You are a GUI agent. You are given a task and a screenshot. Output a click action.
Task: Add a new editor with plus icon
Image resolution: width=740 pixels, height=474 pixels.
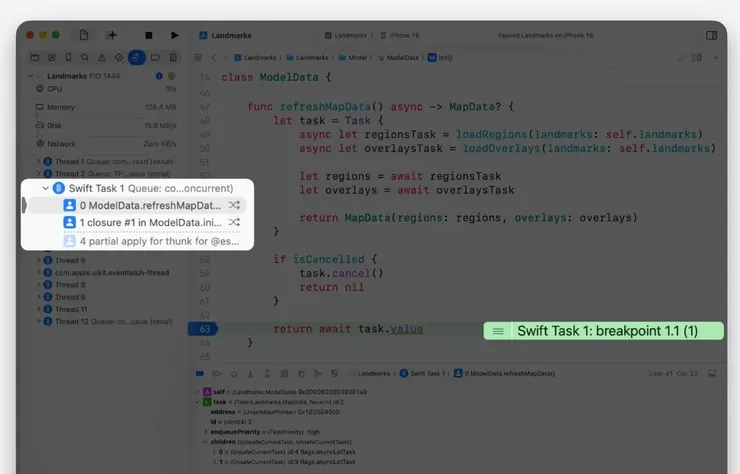click(716, 58)
